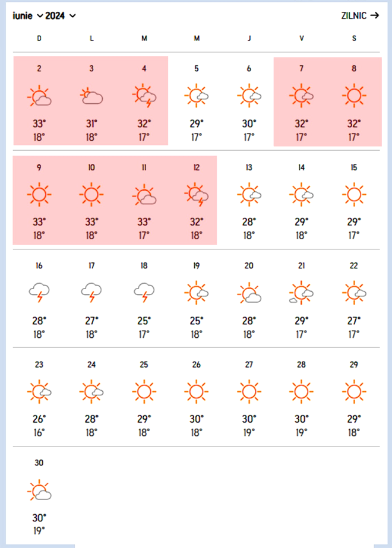
Task: Select the highlighted June 7 cell
Action: pyautogui.click(x=301, y=102)
